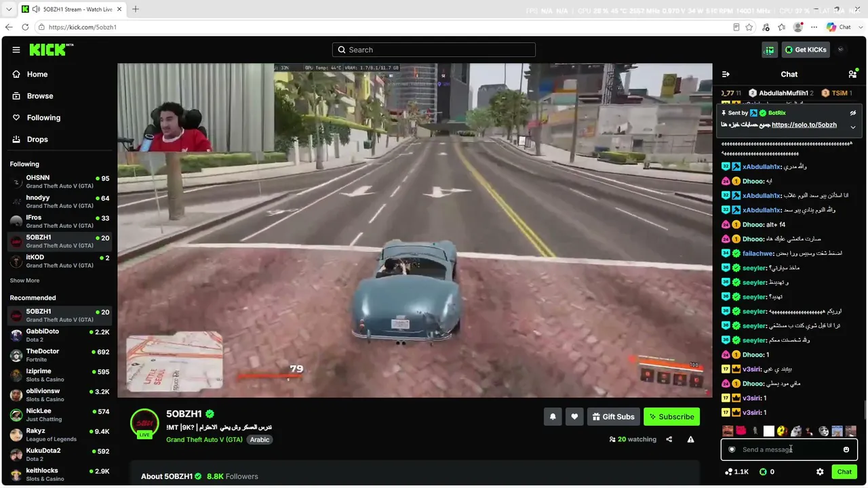Open keithlocks recommended channel
The height and width of the screenshot is (488, 868).
[60, 474]
